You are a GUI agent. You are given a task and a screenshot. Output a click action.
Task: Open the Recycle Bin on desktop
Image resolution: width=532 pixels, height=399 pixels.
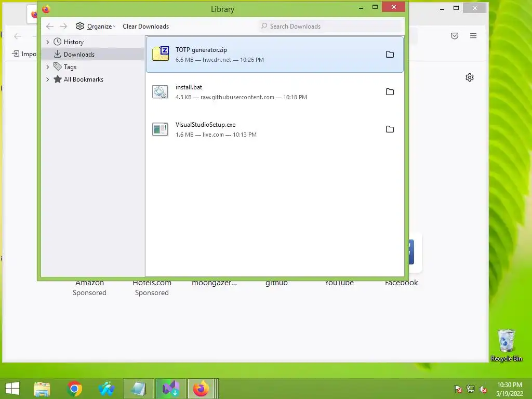(506, 345)
